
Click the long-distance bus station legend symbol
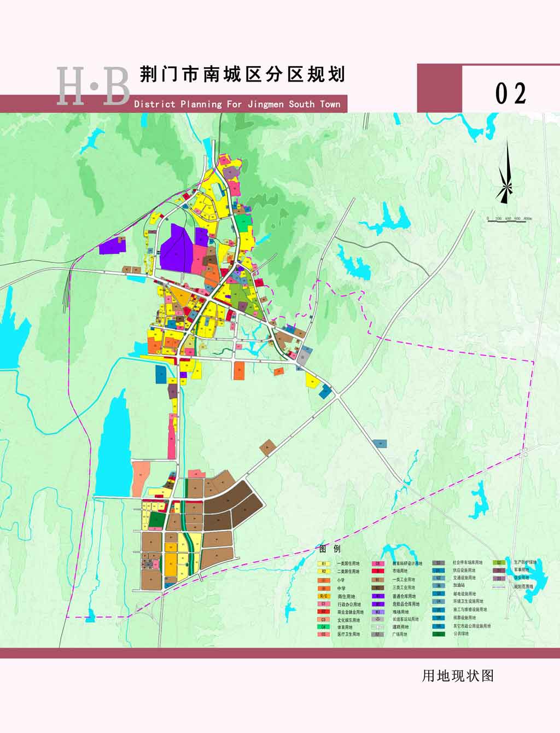point(377,619)
